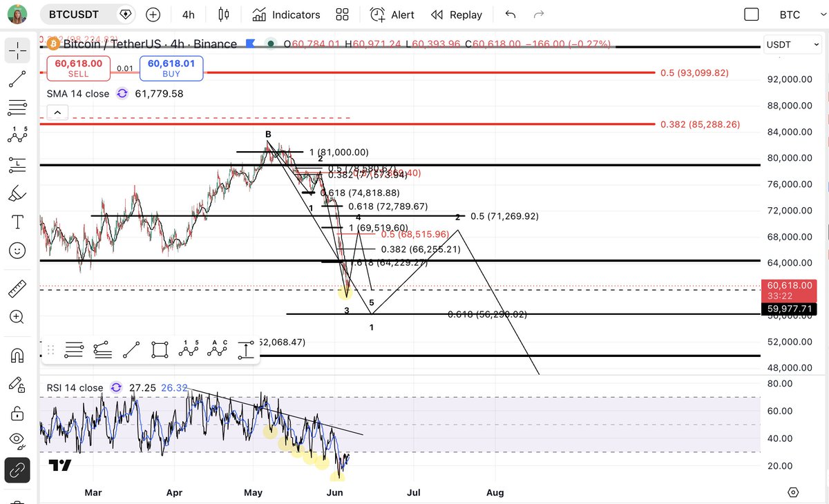Select the text annotation tool
This screenshot has width=829, height=504.
pyautogui.click(x=17, y=222)
